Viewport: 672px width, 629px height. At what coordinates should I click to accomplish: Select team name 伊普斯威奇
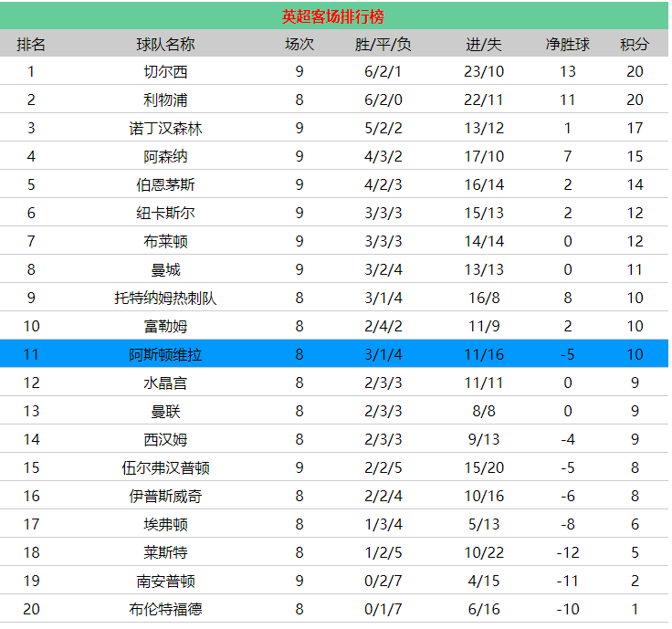point(165,496)
